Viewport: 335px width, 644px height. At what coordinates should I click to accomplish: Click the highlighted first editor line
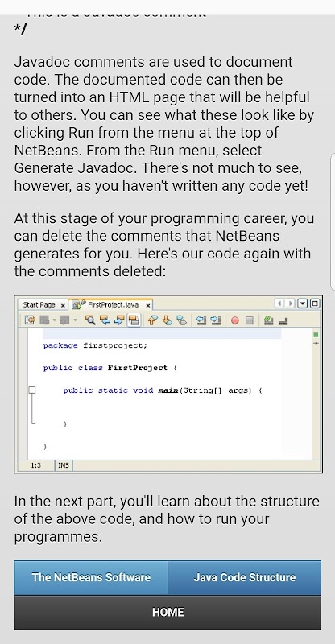(162, 333)
